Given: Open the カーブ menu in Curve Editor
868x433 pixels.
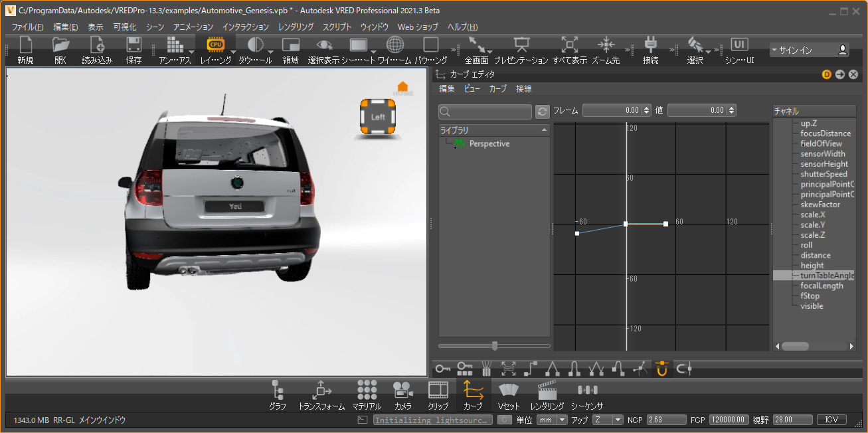Looking at the screenshot, I should [497, 88].
